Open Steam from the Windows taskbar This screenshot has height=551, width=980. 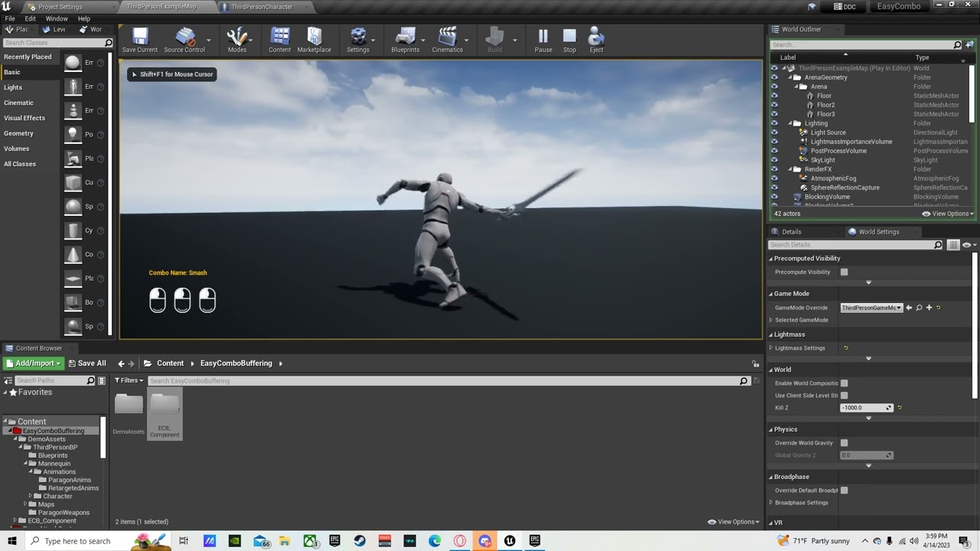click(359, 541)
